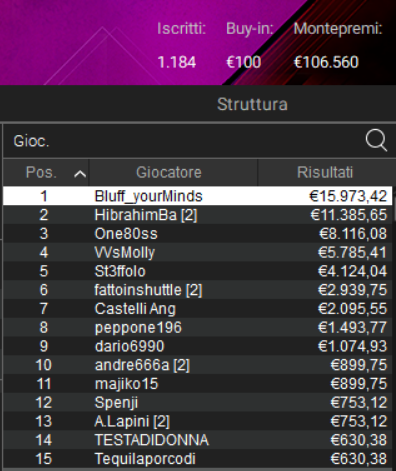
Task: Click the Tequilaporcodi row
Action: tap(198, 459)
